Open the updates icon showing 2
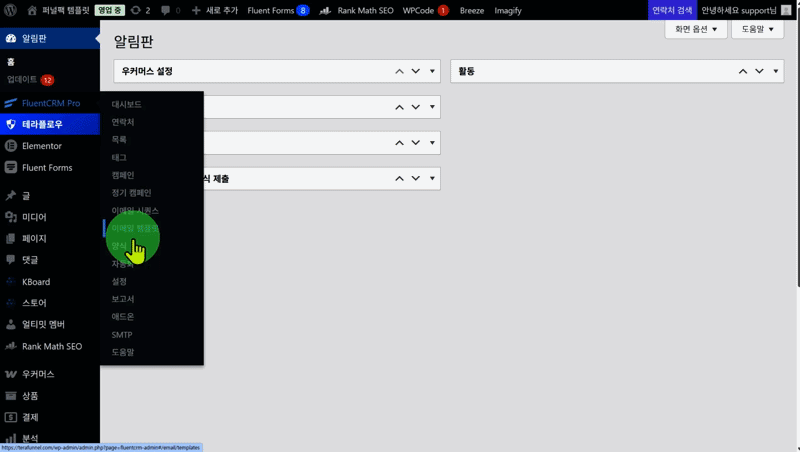Viewport: 800px width, 452px height. pyautogui.click(x=140, y=10)
